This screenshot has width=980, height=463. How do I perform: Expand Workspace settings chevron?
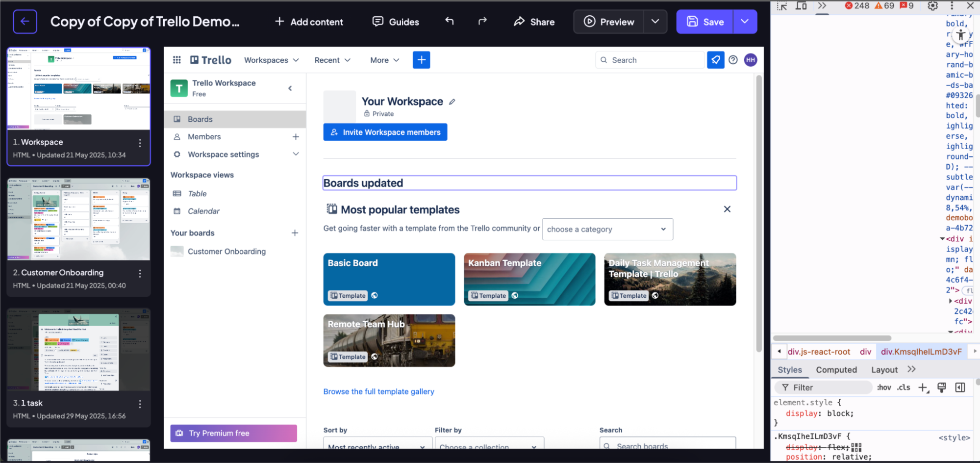point(296,154)
